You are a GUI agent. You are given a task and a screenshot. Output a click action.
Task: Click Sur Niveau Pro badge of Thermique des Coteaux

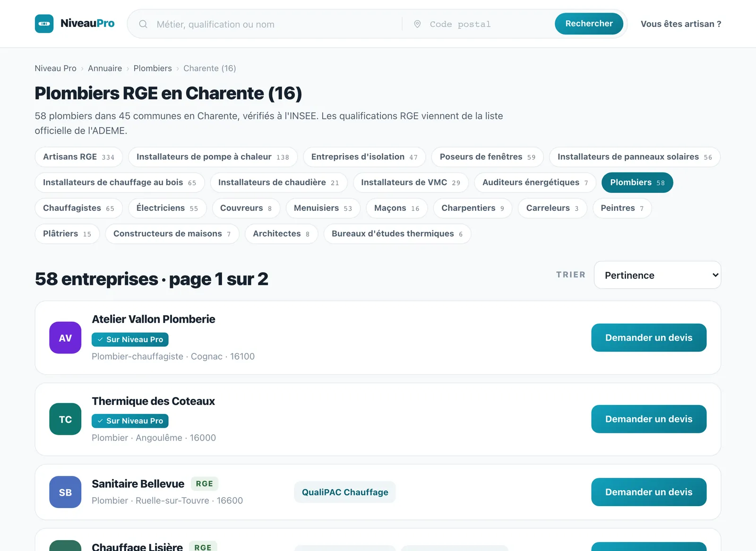click(x=130, y=421)
